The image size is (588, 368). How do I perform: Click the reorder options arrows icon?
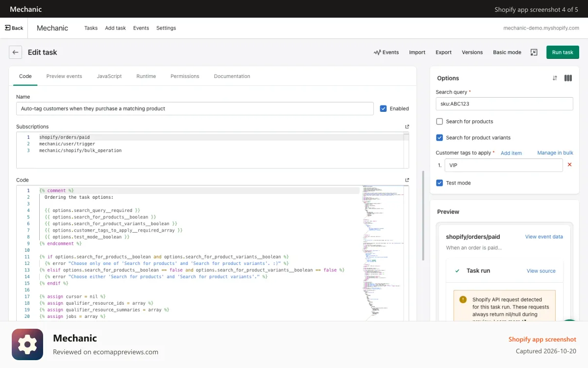[x=555, y=78]
